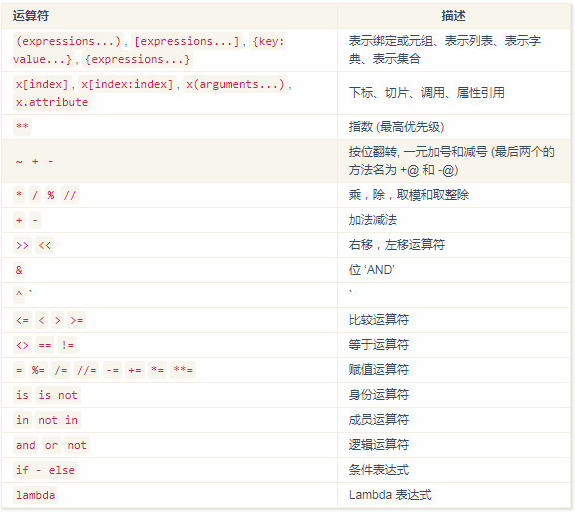The height and width of the screenshot is (514, 575).
Task: Click the or operator
Action: coord(51,445)
